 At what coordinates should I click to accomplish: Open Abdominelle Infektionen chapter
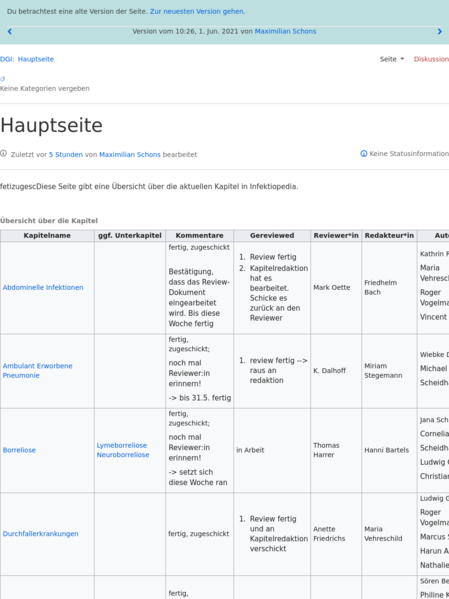point(43,288)
